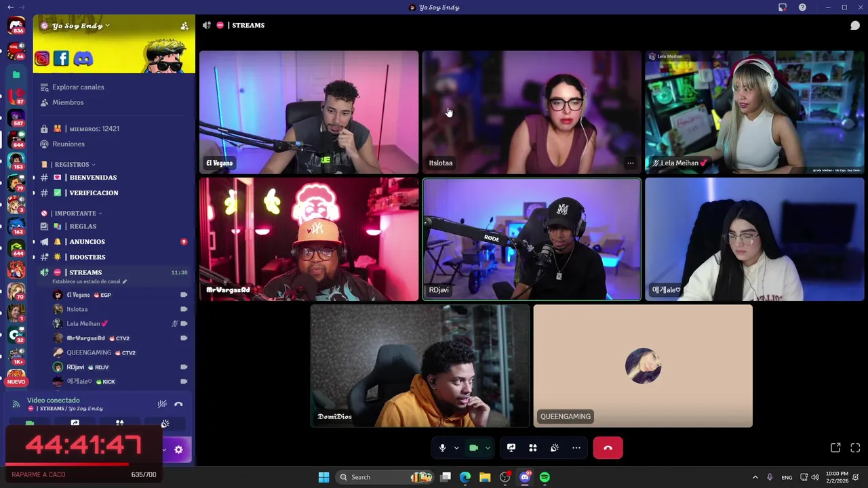Expand arrow beside ANUNCIOS channel
The width and height of the screenshot is (868, 488).
tap(33, 242)
